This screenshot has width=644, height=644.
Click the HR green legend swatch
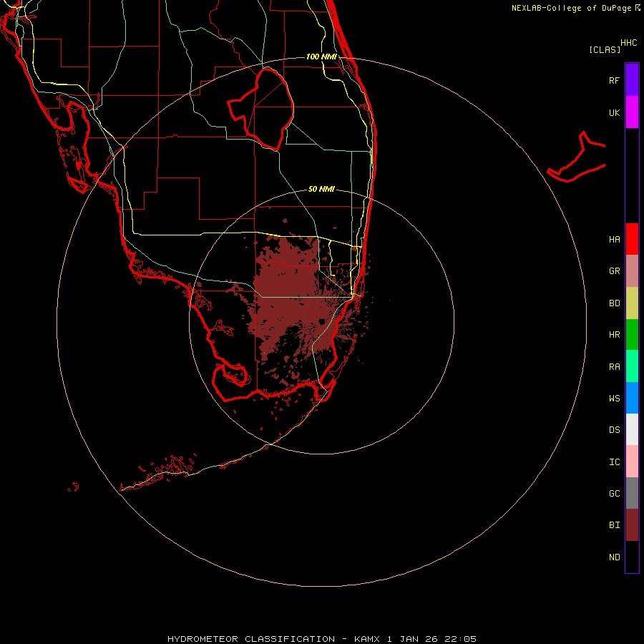[632, 335]
